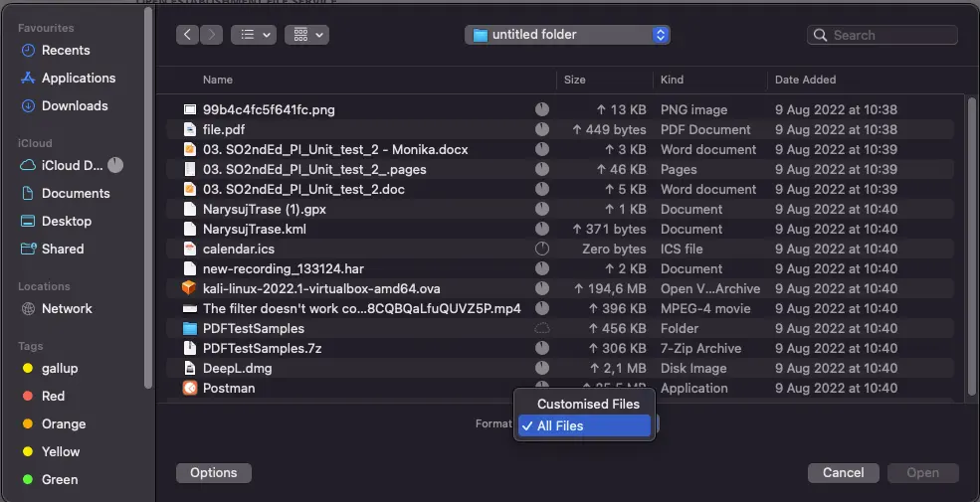
Task: Focus the Search field
Action: (882, 35)
